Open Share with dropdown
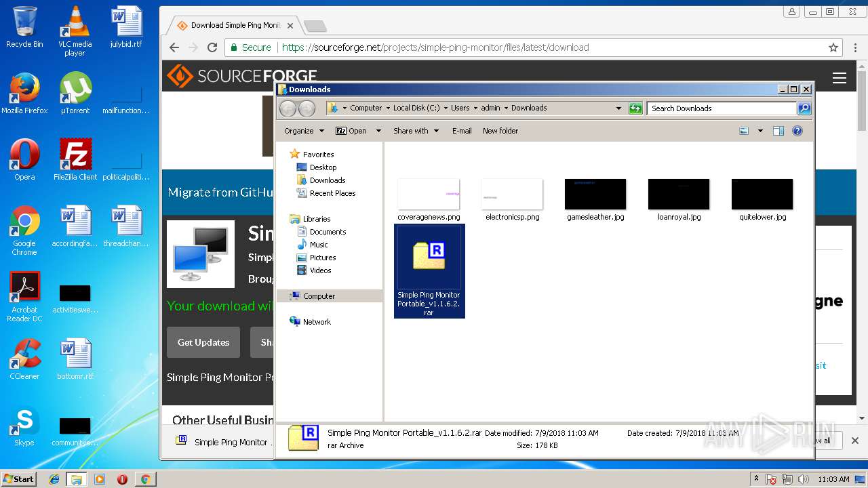The image size is (868, 488). pos(416,131)
